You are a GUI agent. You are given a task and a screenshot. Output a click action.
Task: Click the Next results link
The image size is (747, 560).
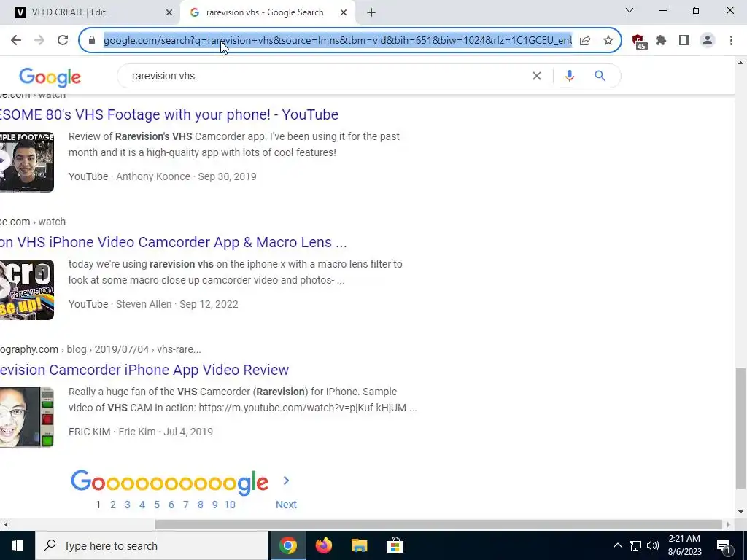click(286, 505)
